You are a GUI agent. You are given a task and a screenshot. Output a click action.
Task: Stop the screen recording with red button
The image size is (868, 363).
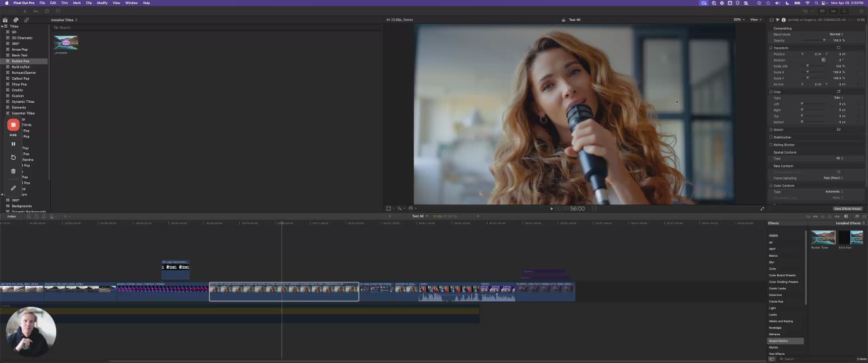click(x=13, y=125)
